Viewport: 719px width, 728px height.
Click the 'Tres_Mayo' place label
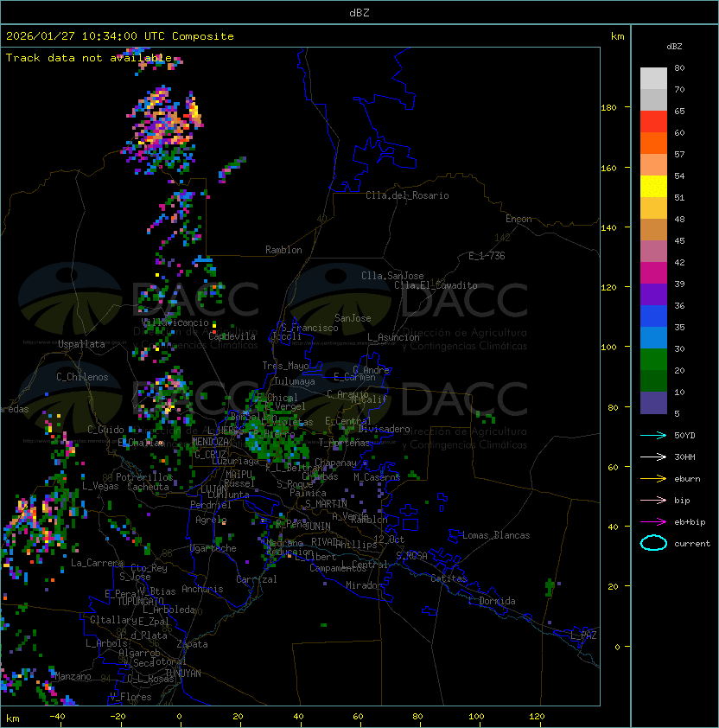[285, 366]
